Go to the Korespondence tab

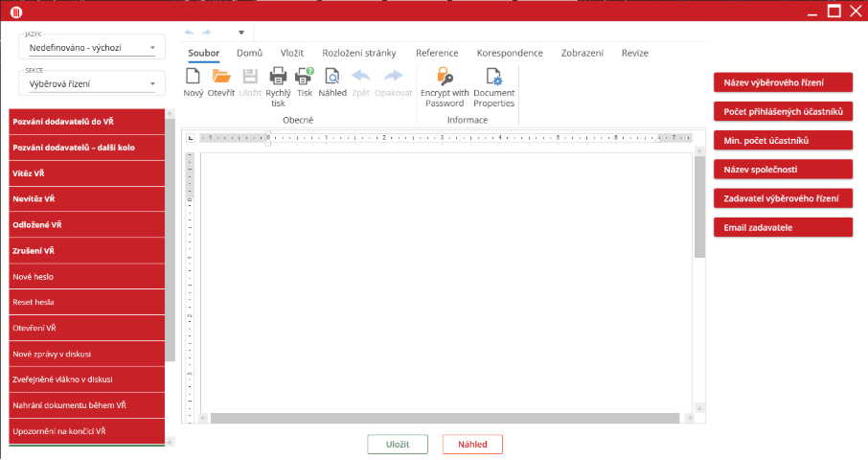[510, 54]
